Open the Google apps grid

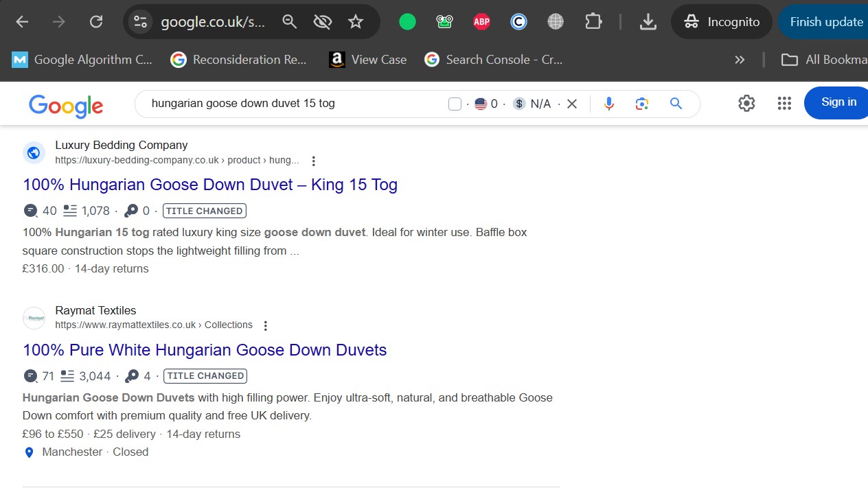point(784,103)
